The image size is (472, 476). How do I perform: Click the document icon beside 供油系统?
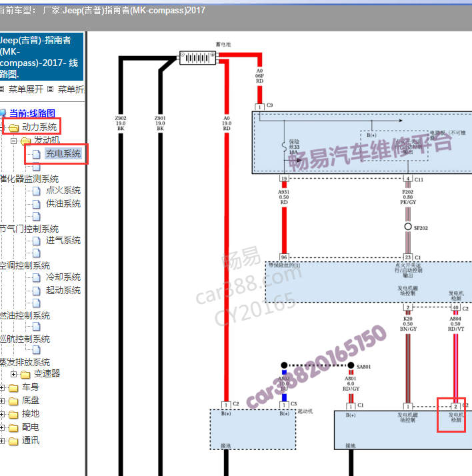[x=37, y=204]
